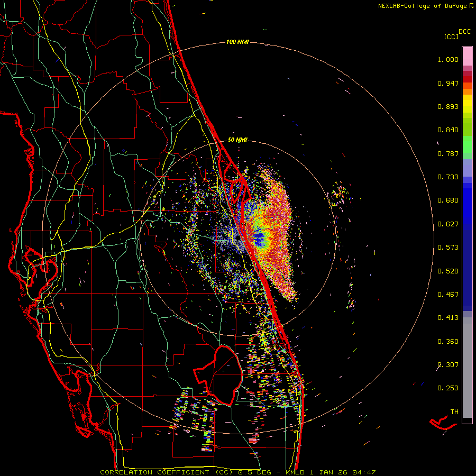Click the 0.680 scale value
Image resolution: width=476 pixels, height=476 pixels.
click(x=448, y=200)
